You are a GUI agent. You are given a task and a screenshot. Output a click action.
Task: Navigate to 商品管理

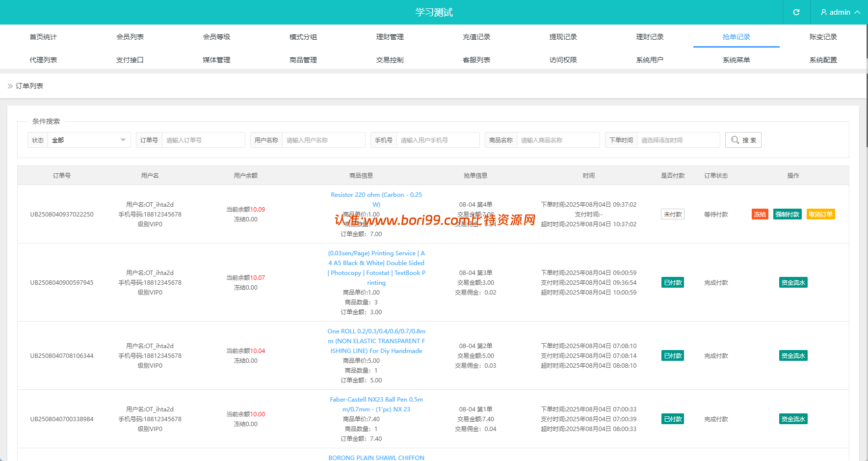[303, 60]
